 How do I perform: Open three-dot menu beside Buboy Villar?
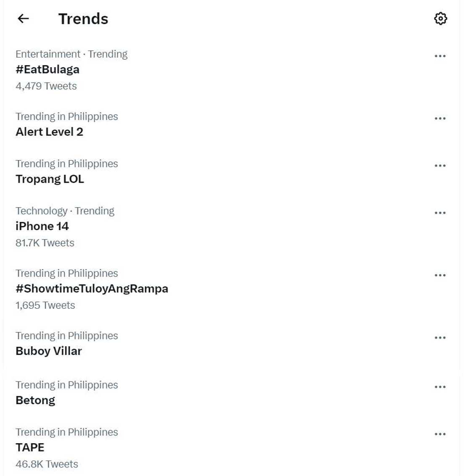click(x=440, y=338)
